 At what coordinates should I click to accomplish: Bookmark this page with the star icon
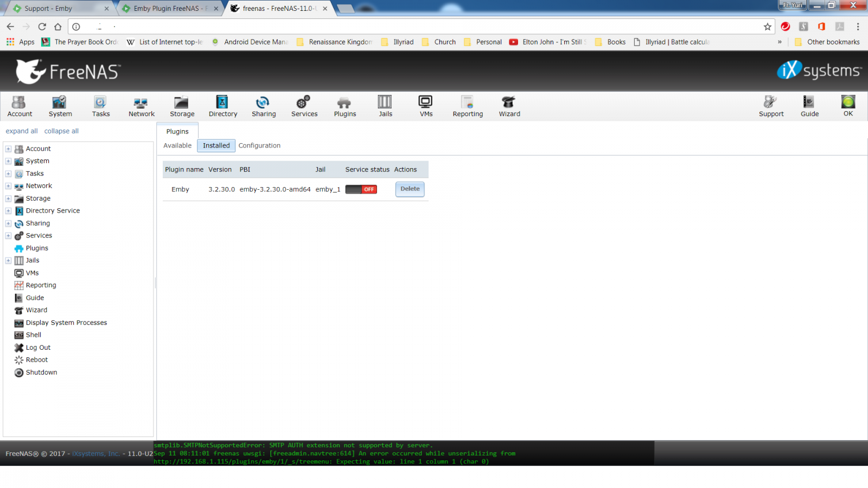[x=767, y=27]
